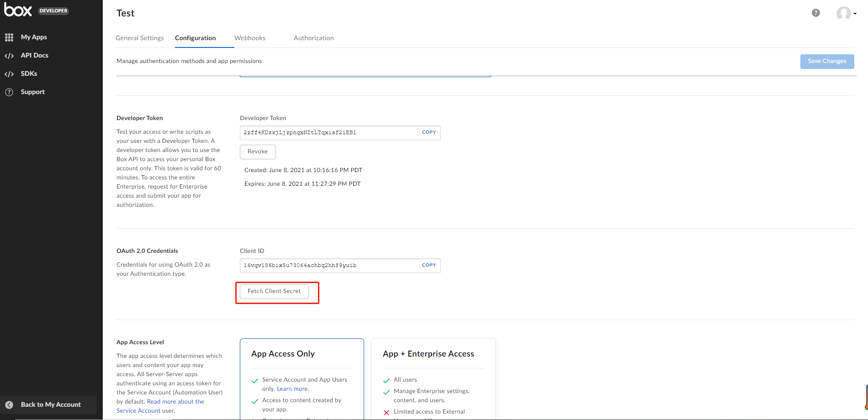Image resolution: width=868 pixels, height=420 pixels.
Task: Switch to the Webhooks tab
Action: [x=249, y=38]
